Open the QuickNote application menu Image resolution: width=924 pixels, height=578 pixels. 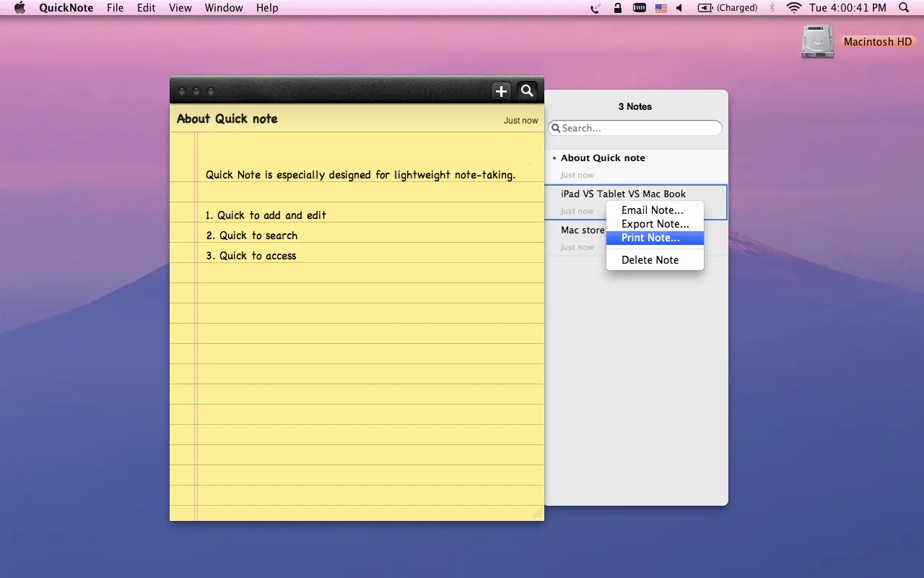tap(66, 8)
